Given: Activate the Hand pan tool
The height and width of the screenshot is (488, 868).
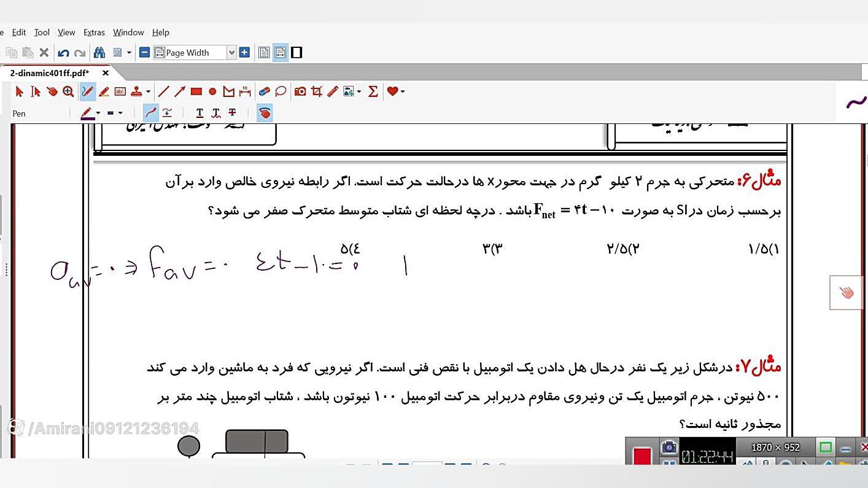Looking at the screenshot, I should (x=52, y=91).
